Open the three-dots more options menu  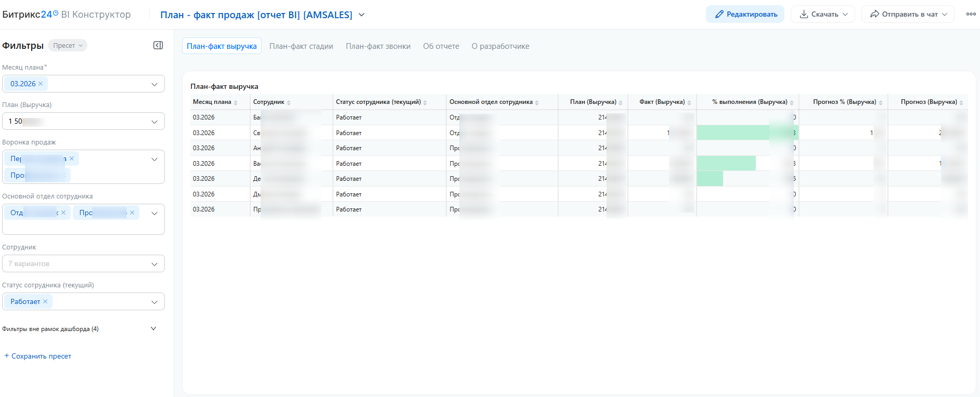971,14
